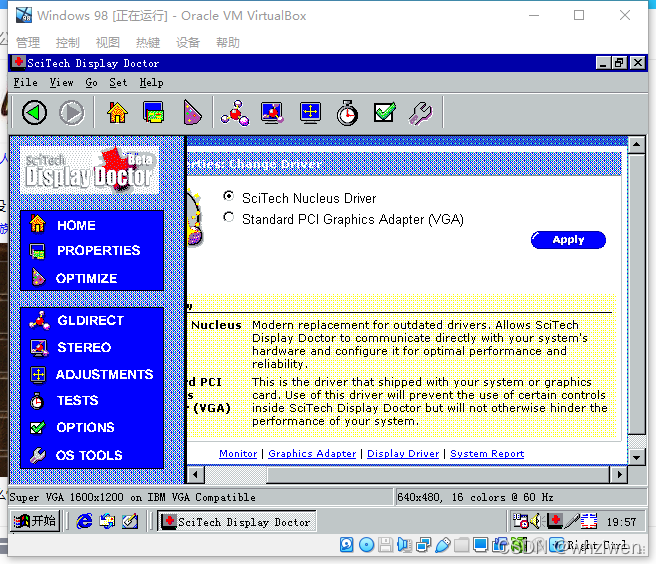Click the Forward arrow toolbar button
The height and width of the screenshot is (564, 656).
tap(72, 113)
